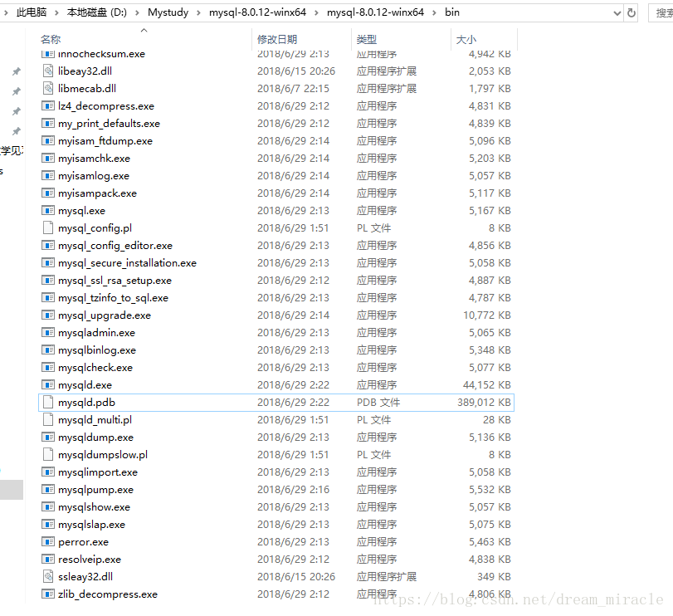Select the mysqlshow.exe file name

(x=94, y=507)
